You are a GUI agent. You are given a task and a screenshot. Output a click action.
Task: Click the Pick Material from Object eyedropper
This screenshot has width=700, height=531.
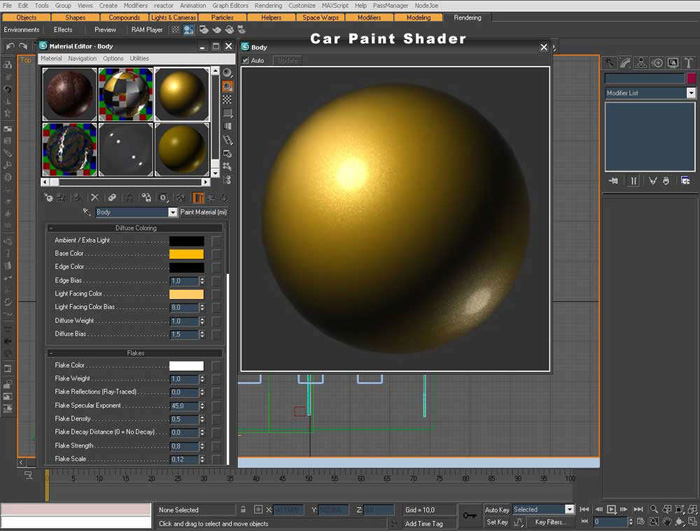tap(86, 212)
